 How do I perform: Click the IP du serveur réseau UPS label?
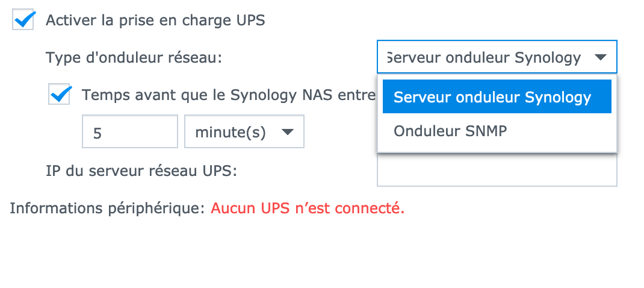click(141, 171)
